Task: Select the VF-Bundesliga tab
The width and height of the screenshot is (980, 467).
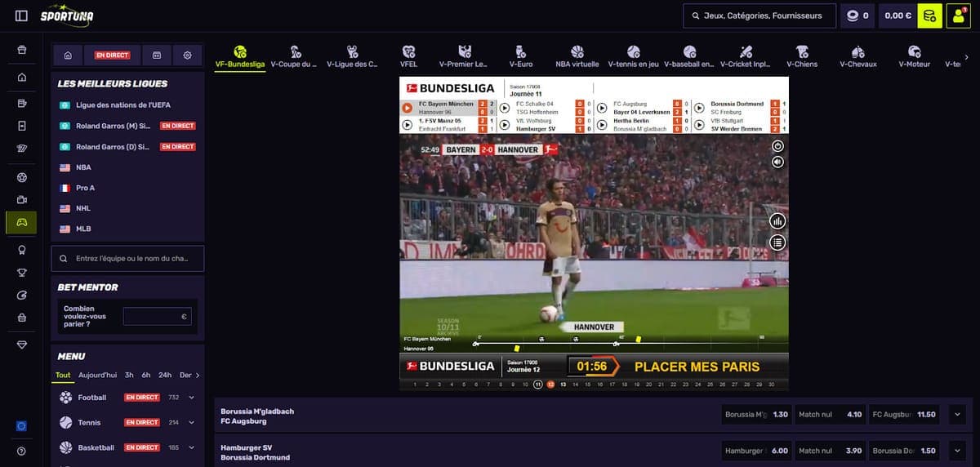Action: (240, 56)
